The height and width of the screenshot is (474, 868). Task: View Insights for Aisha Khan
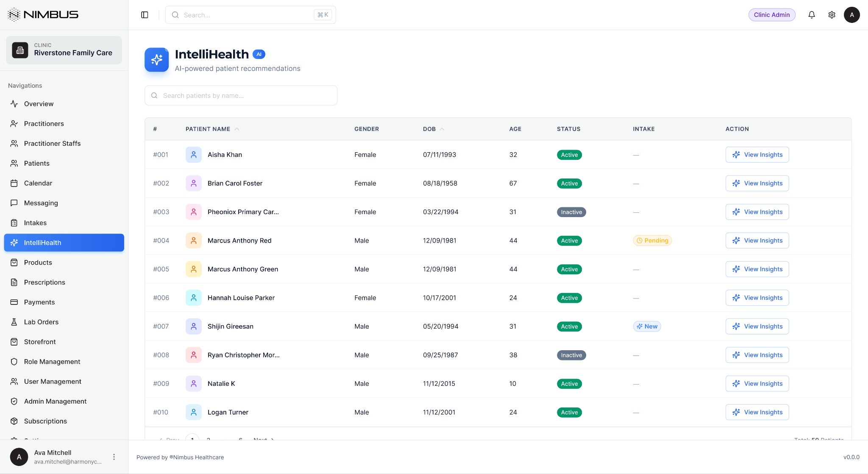(x=757, y=154)
